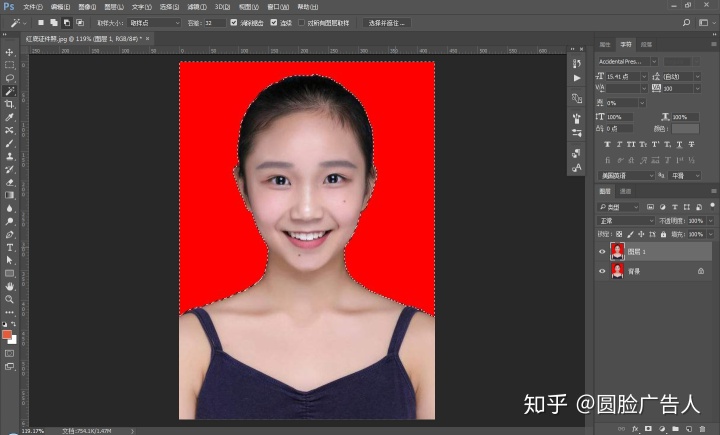Click Add to Selection mode icon
This screenshot has width=720, height=435.
pyautogui.click(x=54, y=23)
